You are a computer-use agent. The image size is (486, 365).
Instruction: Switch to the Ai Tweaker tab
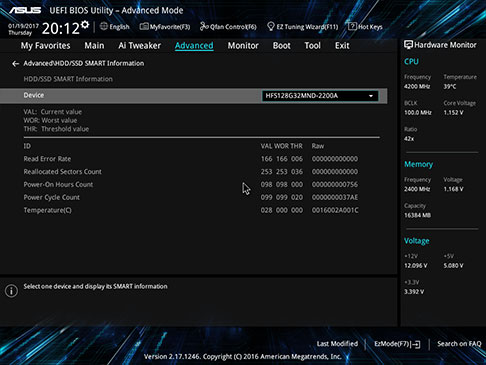(x=139, y=46)
